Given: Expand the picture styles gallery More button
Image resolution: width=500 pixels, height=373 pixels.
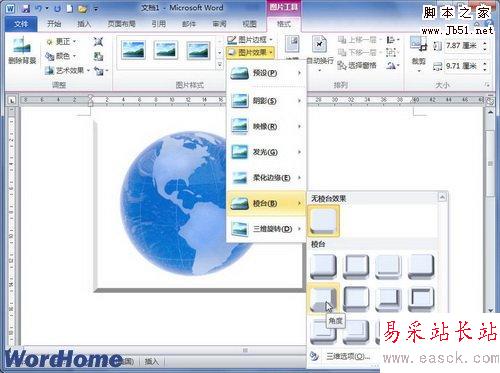Looking at the screenshot, I should 220,64.
